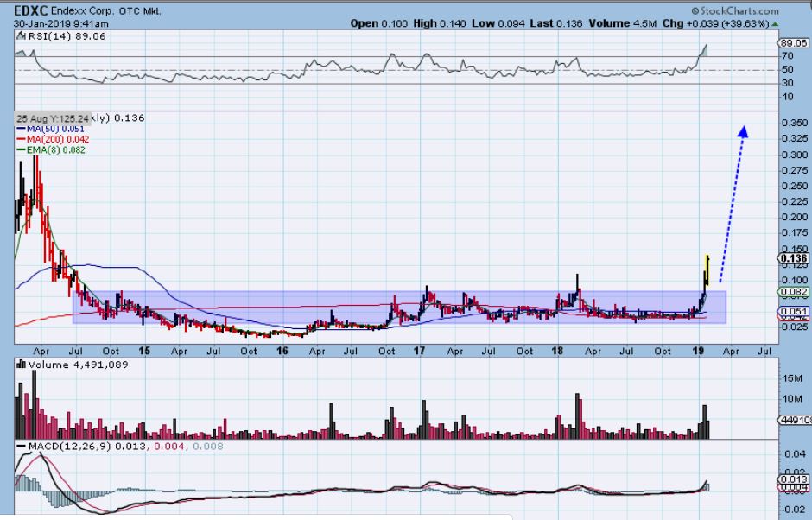The height and width of the screenshot is (520, 812).
Task: Click the 0.025 price axis label
Action: coord(796,327)
